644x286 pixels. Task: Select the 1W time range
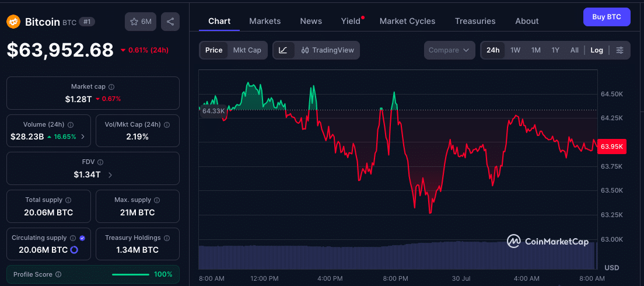(515, 50)
